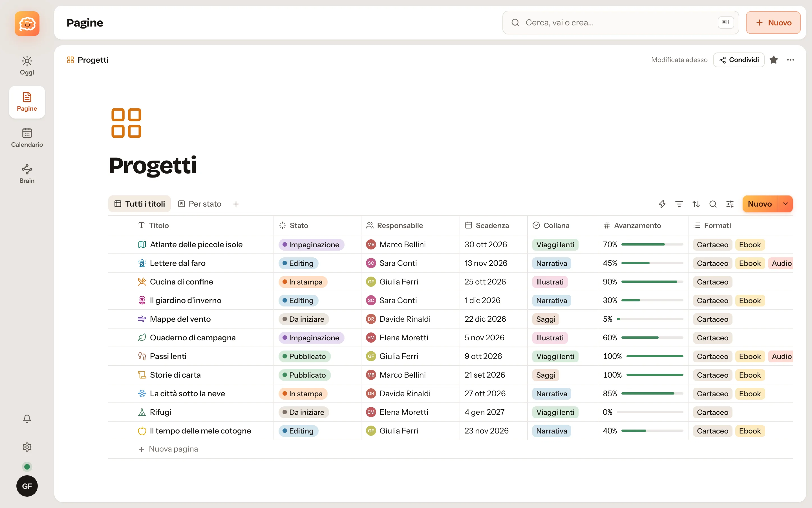
Task: Open the Brain sidebar section
Action: pos(27,174)
